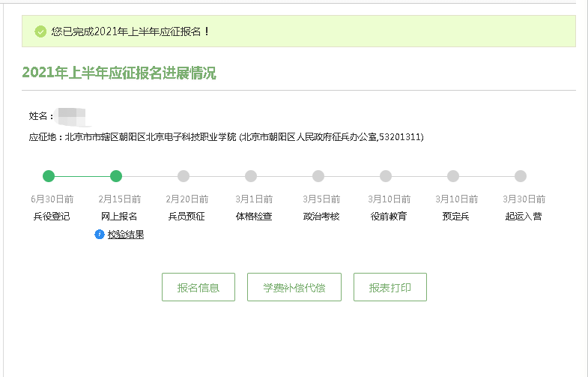This screenshot has height=377, width=588.
Task: Click the 3月30日前 deadline text
Action: click(524, 199)
